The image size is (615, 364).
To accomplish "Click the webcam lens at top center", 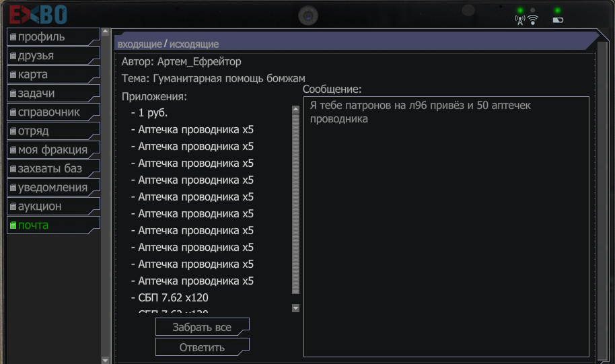I will [308, 16].
